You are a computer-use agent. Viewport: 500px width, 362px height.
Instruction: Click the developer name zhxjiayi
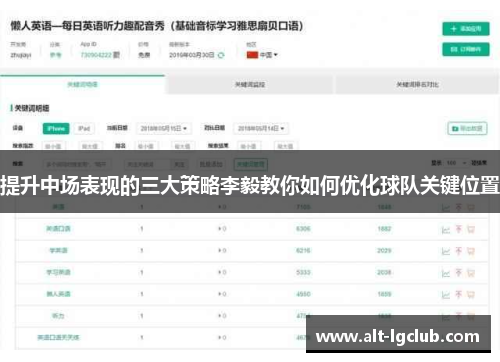pos(21,55)
